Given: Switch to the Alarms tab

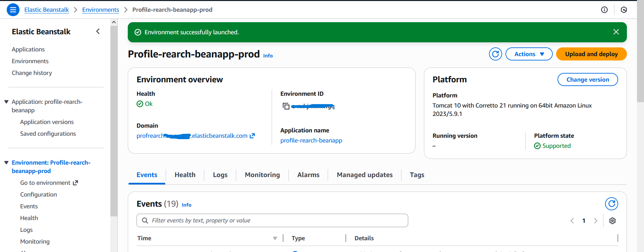Looking at the screenshot, I should click(x=308, y=175).
